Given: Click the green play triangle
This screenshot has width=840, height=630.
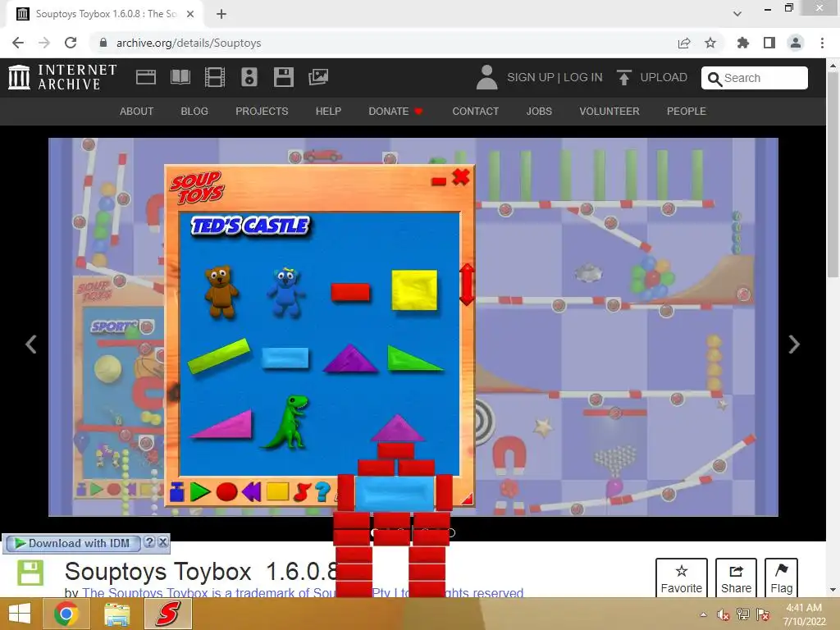Looking at the screenshot, I should pyautogui.click(x=200, y=492).
